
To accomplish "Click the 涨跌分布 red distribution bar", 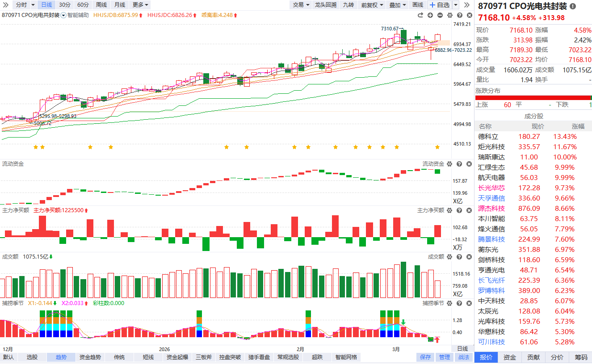I will [x=533, y=98].
